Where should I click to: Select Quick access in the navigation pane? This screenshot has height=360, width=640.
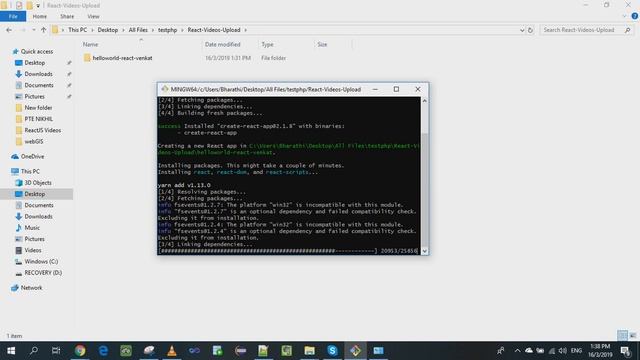36,51
